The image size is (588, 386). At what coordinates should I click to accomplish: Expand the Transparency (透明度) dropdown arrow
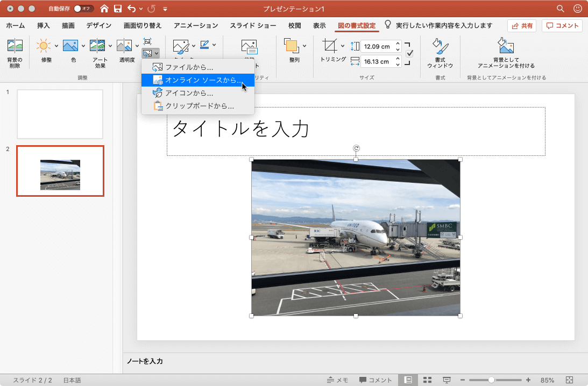point(137,46)
